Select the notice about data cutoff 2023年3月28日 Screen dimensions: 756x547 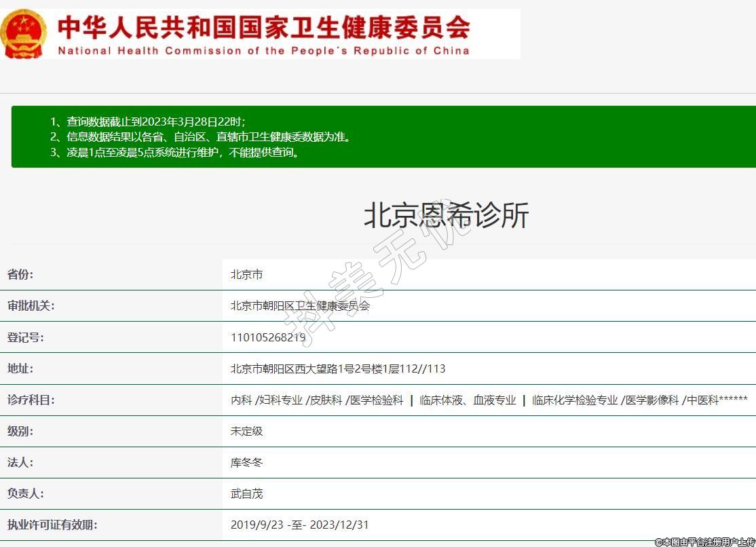148,121
